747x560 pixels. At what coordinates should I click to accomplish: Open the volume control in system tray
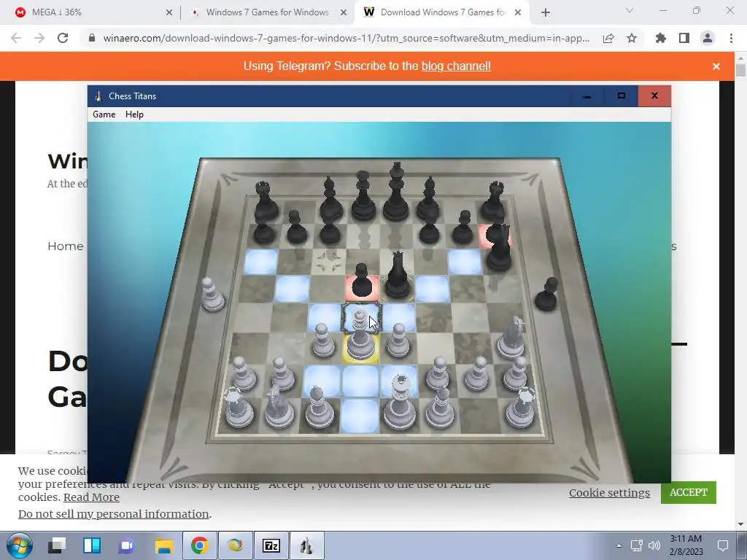click(x=654, y=545)
